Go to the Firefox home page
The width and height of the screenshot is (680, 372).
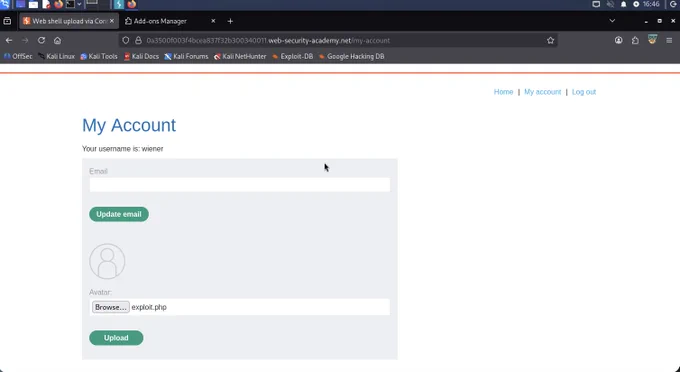tap(57, 40)
